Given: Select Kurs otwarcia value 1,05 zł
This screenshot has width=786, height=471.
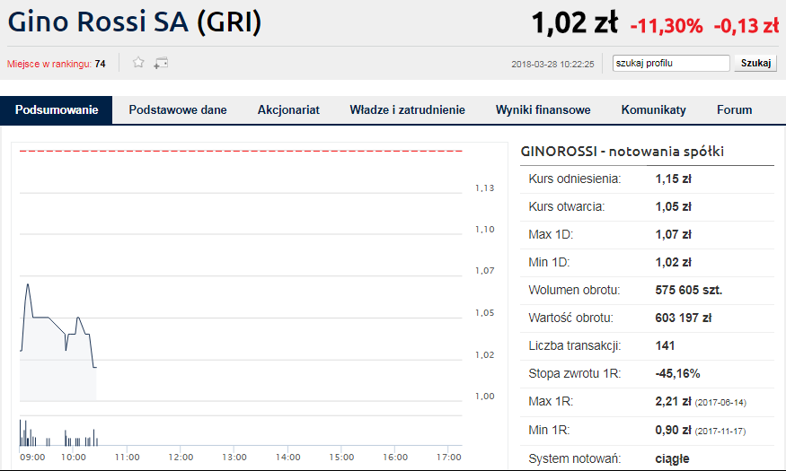Looking at the screenshot, I should pos(673,206).
